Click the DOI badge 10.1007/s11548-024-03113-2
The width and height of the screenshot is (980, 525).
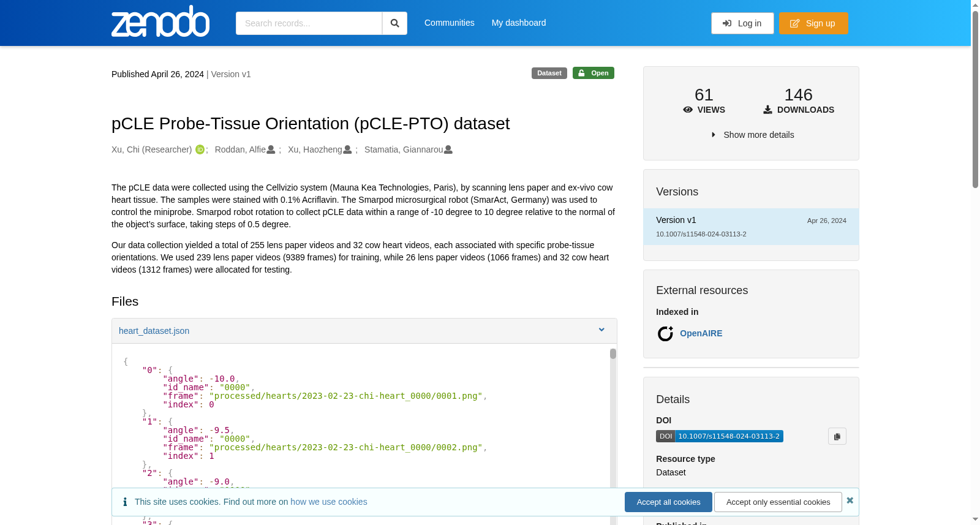720,436
